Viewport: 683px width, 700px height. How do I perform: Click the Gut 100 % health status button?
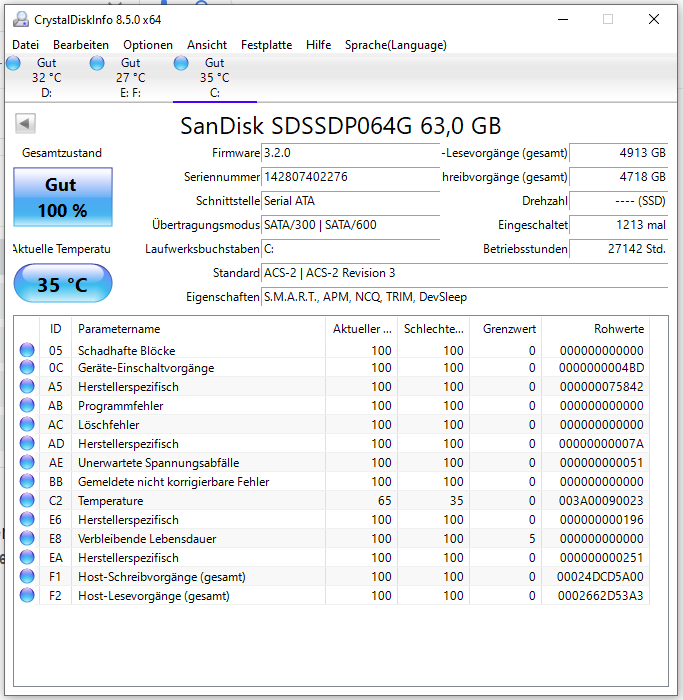pyautogui.click(x=63, y=197)
